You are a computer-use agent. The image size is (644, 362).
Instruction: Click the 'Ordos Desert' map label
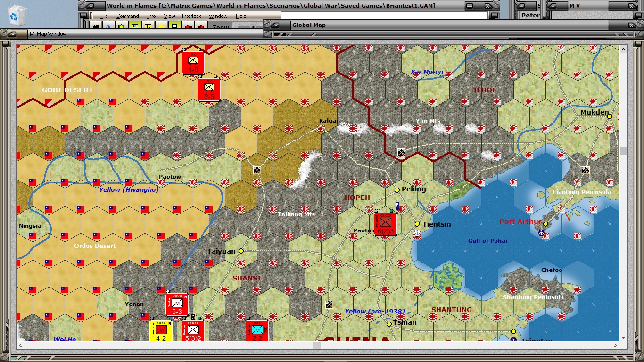[95, 246]
